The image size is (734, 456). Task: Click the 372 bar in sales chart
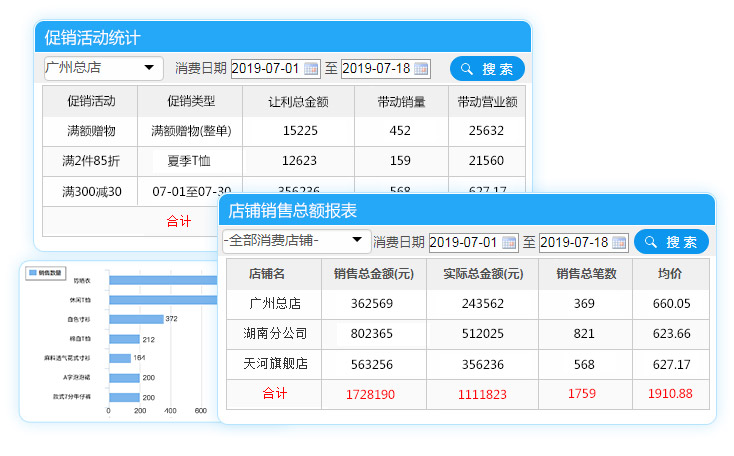(x=136, y=319)
